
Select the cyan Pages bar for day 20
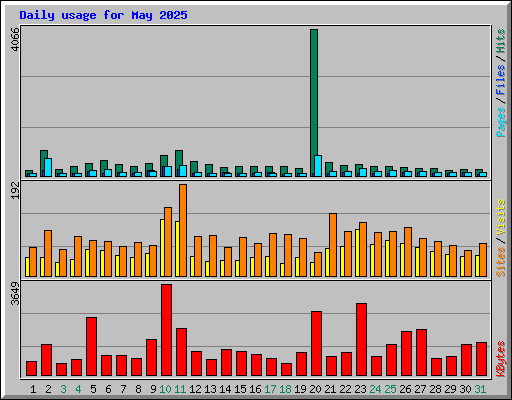tap(318, 166)
